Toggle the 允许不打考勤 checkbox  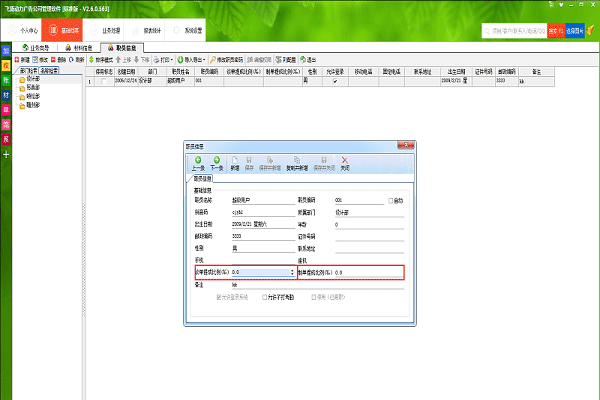(263, 297)
